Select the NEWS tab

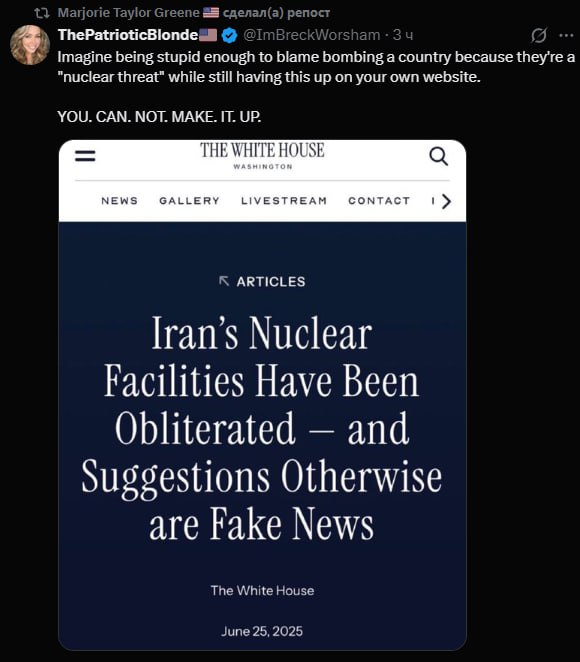[119, 201]
